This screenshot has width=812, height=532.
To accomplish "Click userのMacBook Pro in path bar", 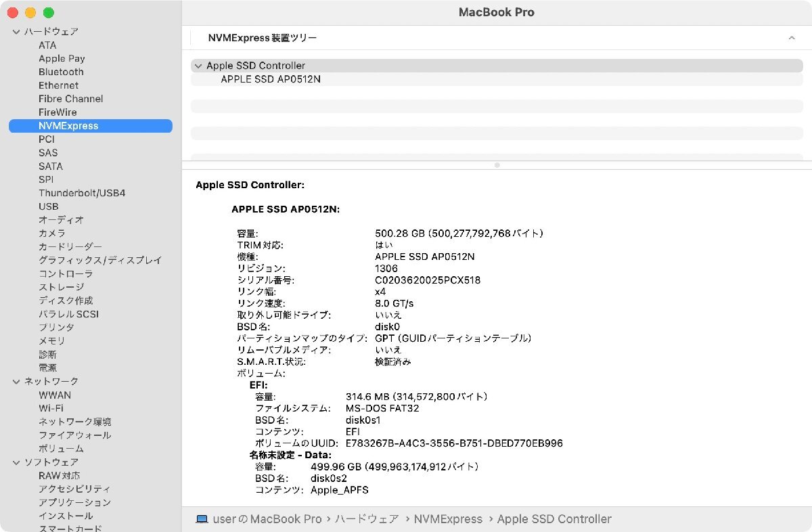I will coord(267,519).
